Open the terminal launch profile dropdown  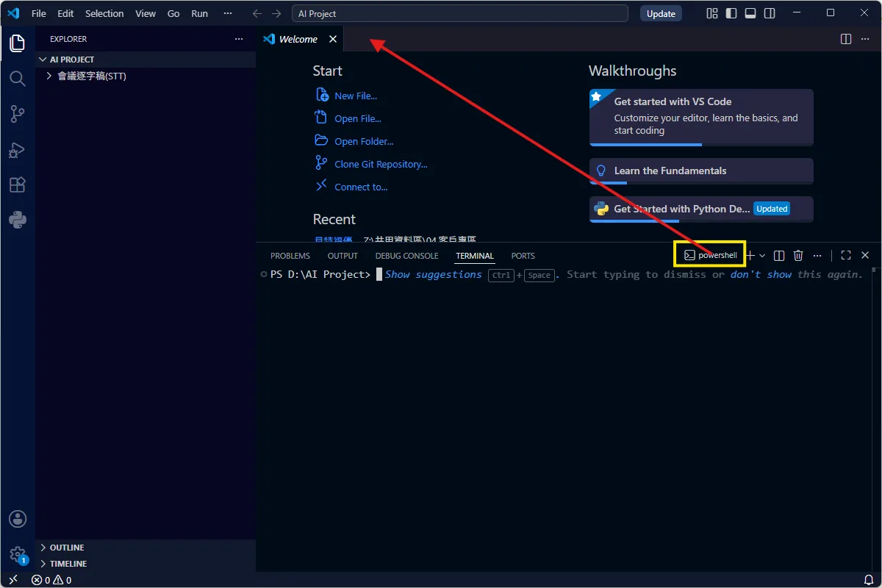762,255
